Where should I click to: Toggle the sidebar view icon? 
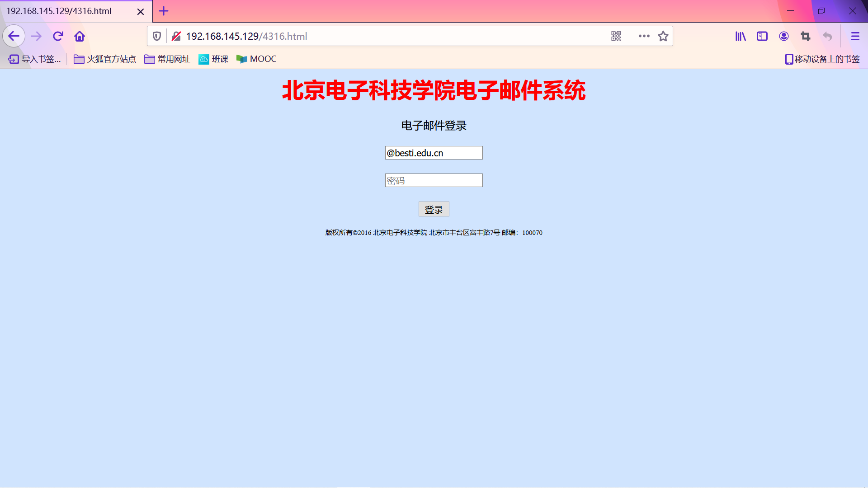click(762, 36)
